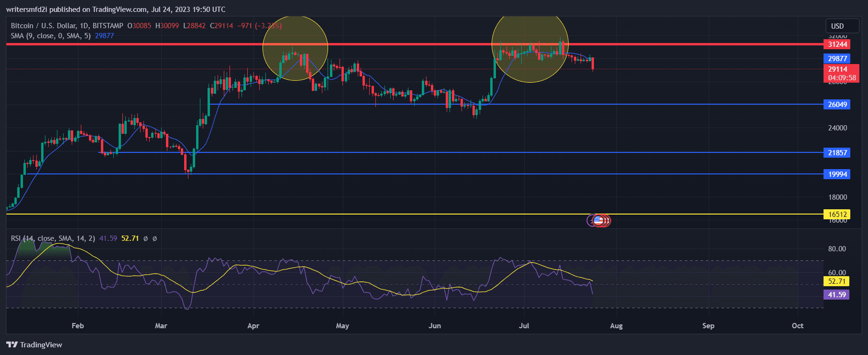Click the purple 41.59 RSI value tag
868x355 pixels.
[x=836, y=295]
